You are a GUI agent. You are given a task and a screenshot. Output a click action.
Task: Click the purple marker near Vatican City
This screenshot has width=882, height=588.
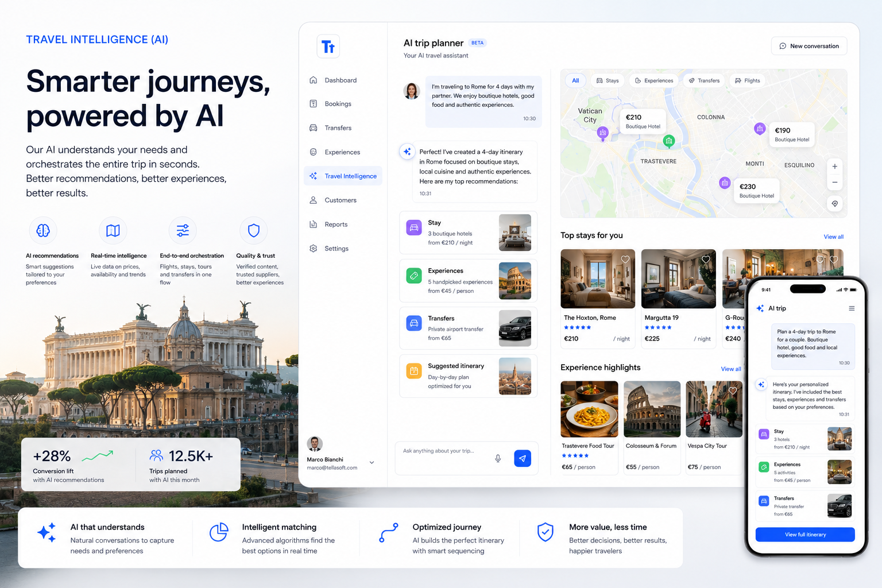(602, 133)
